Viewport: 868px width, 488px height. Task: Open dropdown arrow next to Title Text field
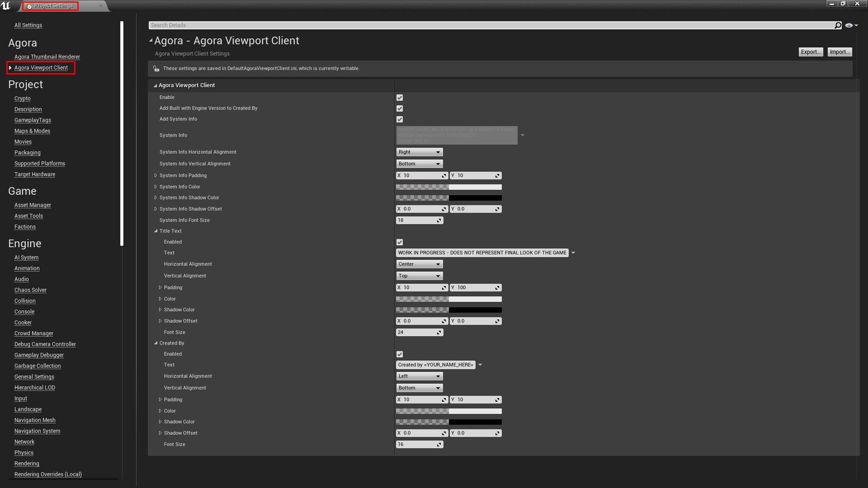(x=573, y=253)
